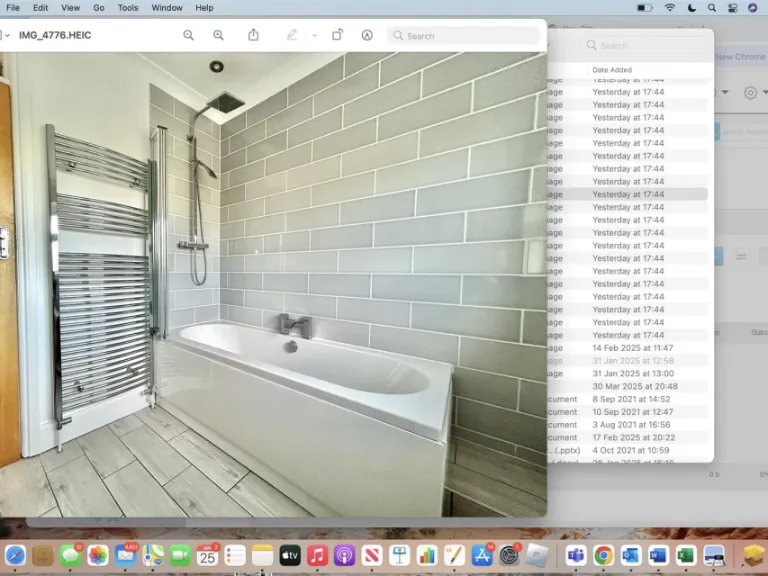The height and width of the screenshot is (576, 768).
Task: Open the Go menu
Action: tap(99, 8)
